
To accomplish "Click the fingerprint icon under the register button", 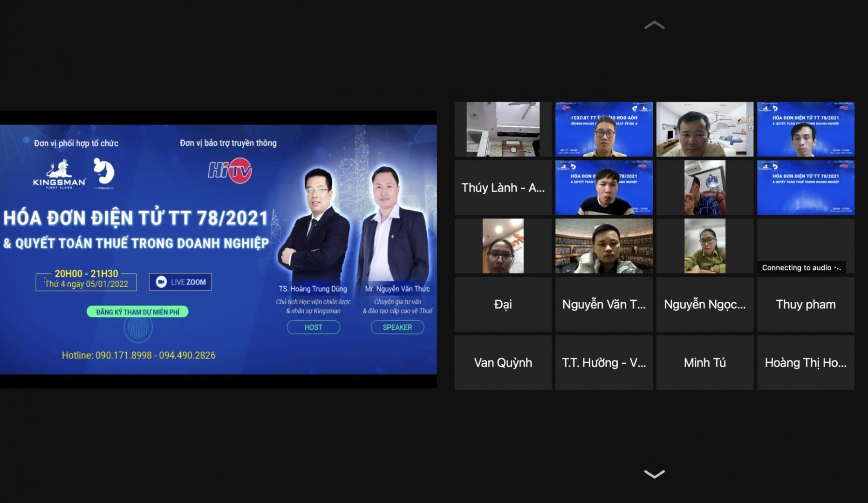I will (x=138, y=329).
